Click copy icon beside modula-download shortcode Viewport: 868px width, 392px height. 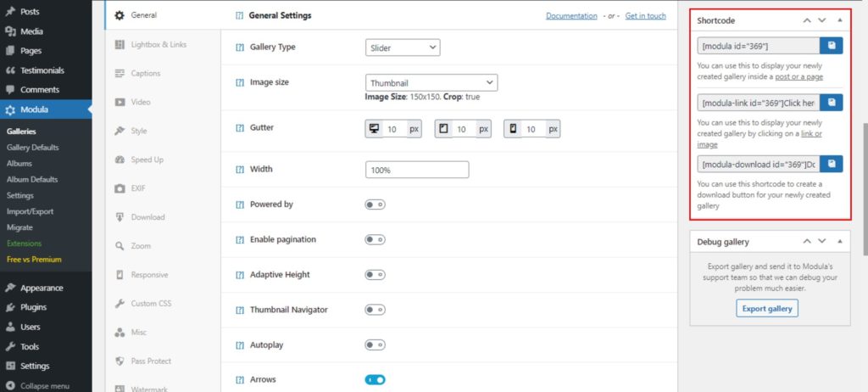tap(831, 164)
